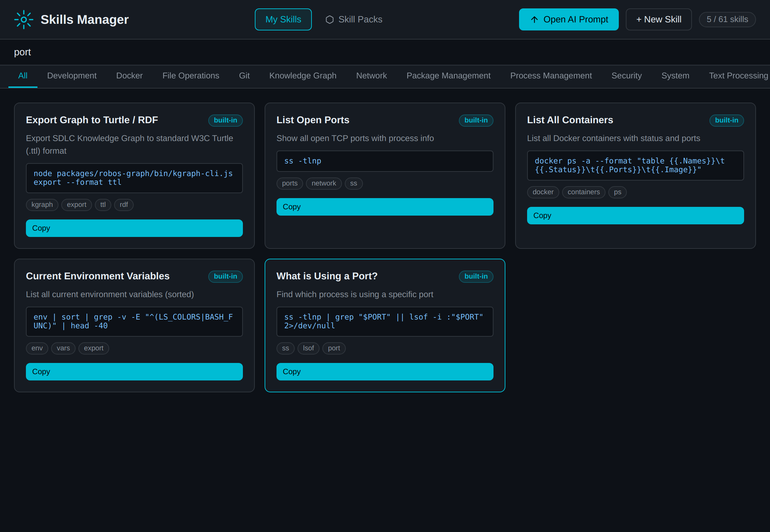Click the vars tag

click(63, 348)
